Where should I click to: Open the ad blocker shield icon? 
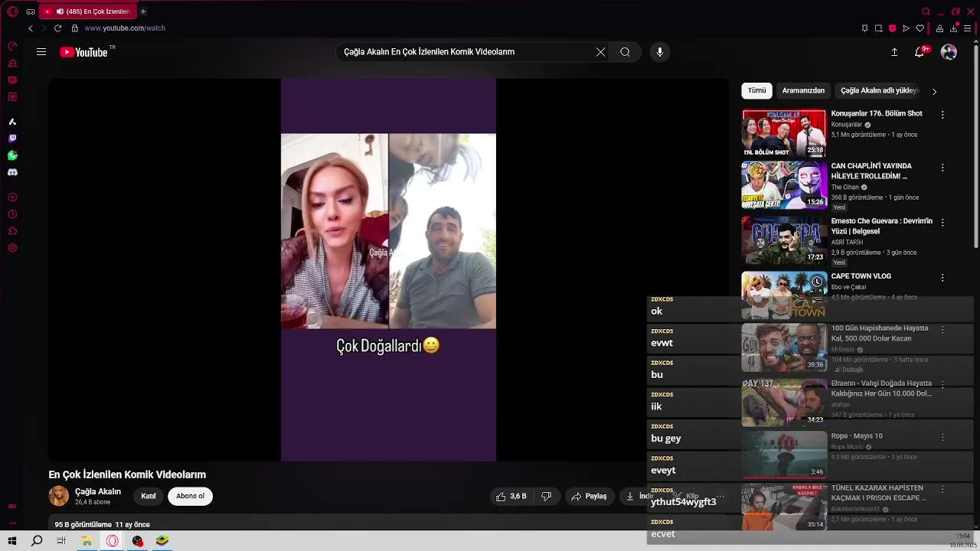pyautogui.click(x=892, y=28)
